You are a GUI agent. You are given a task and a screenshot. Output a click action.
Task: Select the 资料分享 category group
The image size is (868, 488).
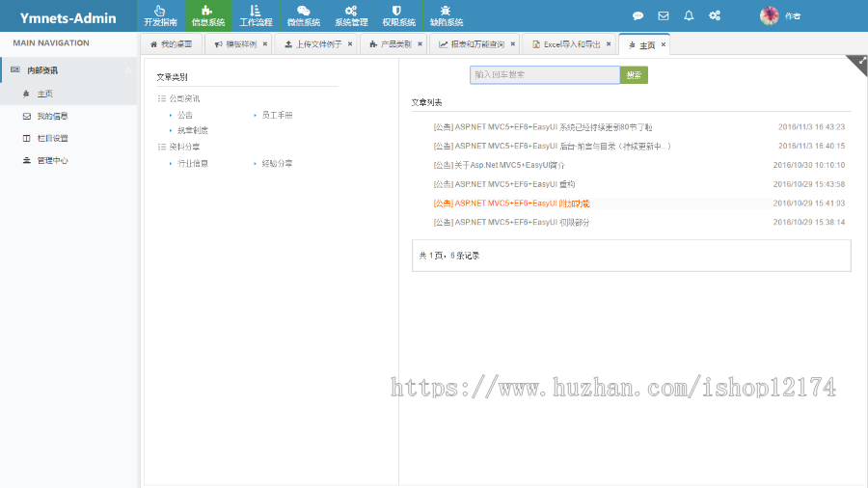pos(184,147)
